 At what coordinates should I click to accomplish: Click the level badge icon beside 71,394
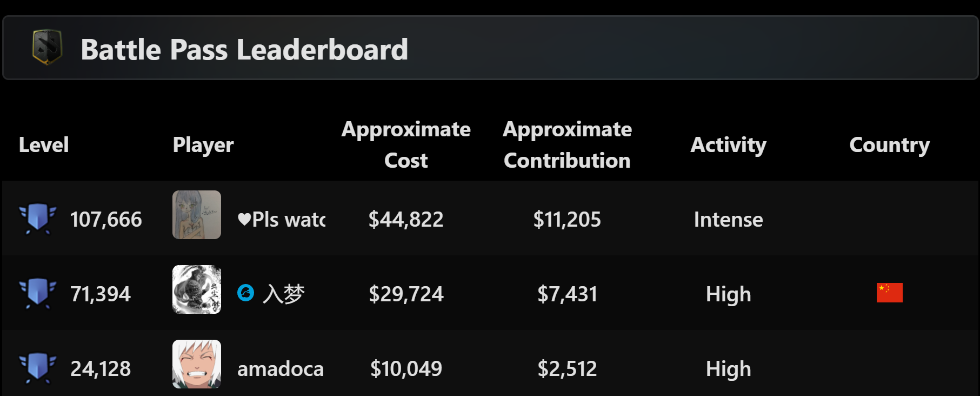click(x=37, y=293)
